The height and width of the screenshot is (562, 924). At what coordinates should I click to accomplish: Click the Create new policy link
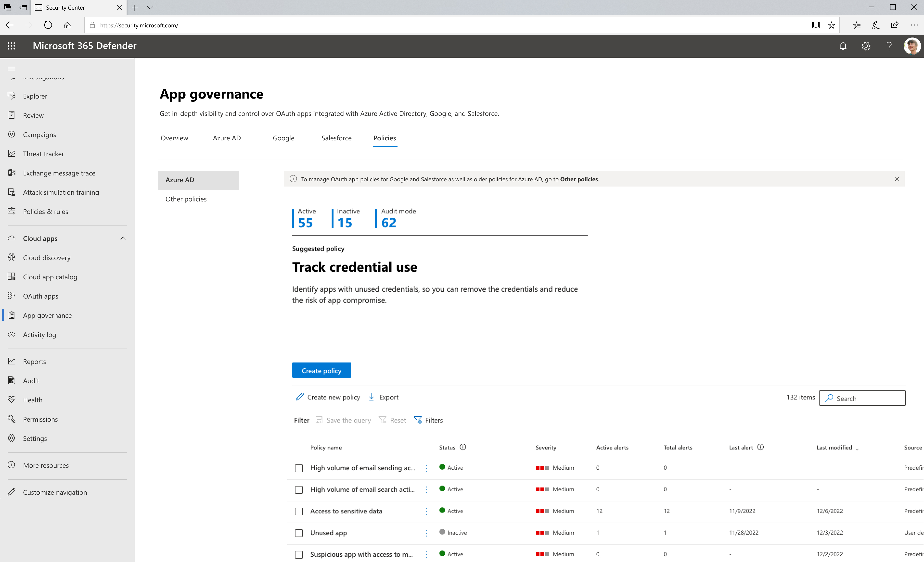328,396
